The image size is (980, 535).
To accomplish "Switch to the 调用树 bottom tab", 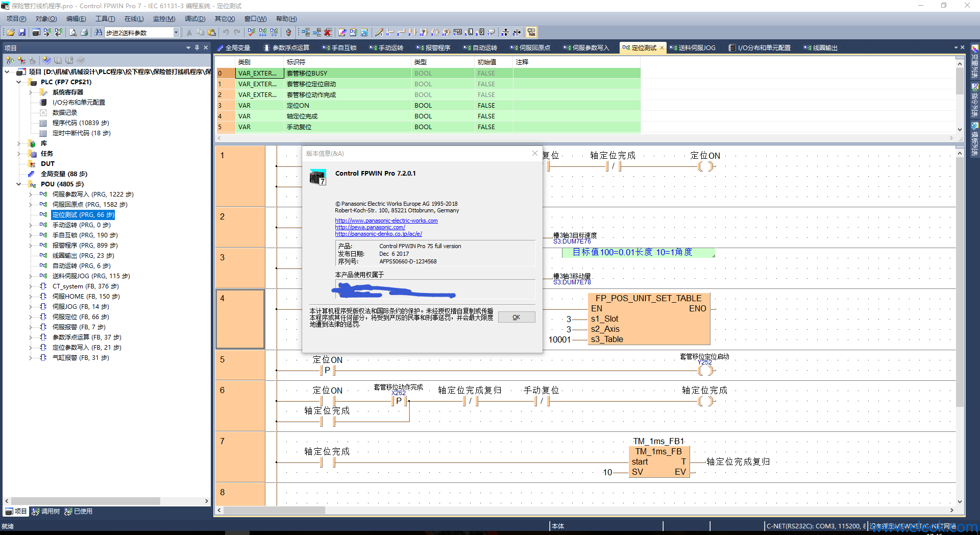I will tap(46, 512).
